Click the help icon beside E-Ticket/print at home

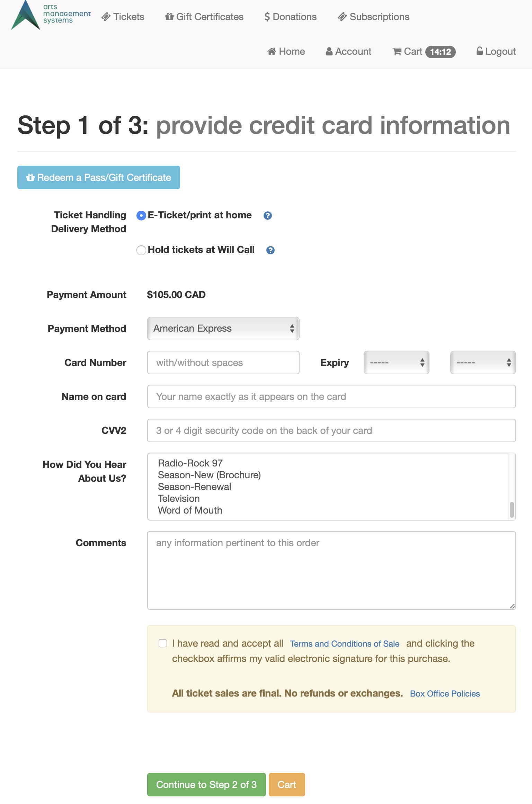(x=268, y=216)
